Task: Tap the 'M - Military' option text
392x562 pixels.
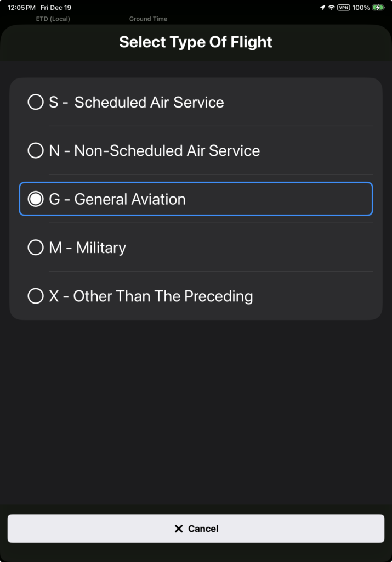Action: click(x=88, y=248)
